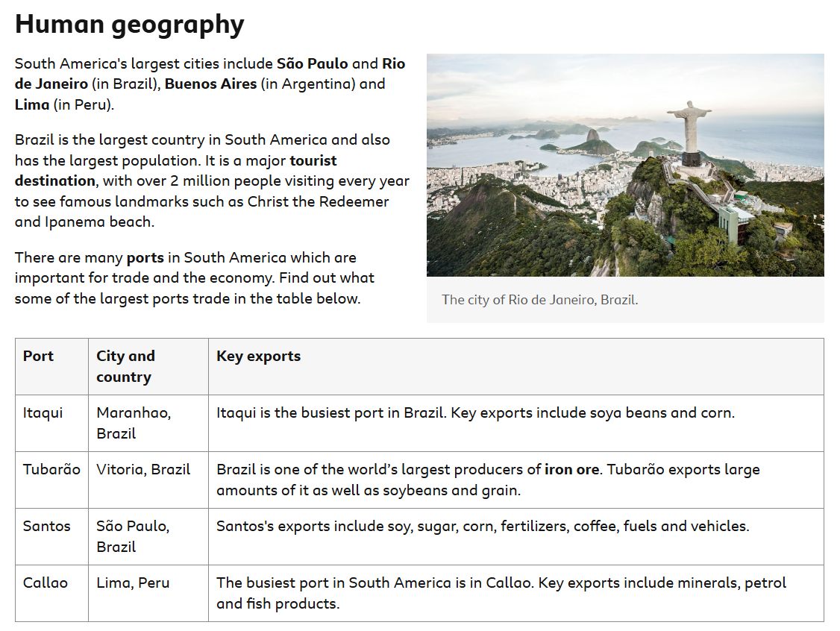The width and height of the screenshot is (840, 631).
Task: Click the "Port" column header
Action: pyautogui.click(x=51, y=367)
